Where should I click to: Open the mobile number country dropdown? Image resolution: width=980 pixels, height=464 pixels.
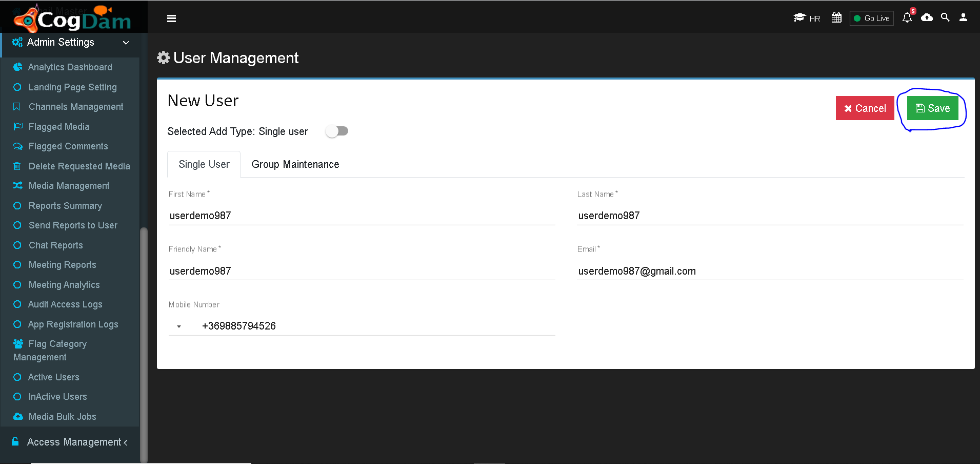point(179,326)
